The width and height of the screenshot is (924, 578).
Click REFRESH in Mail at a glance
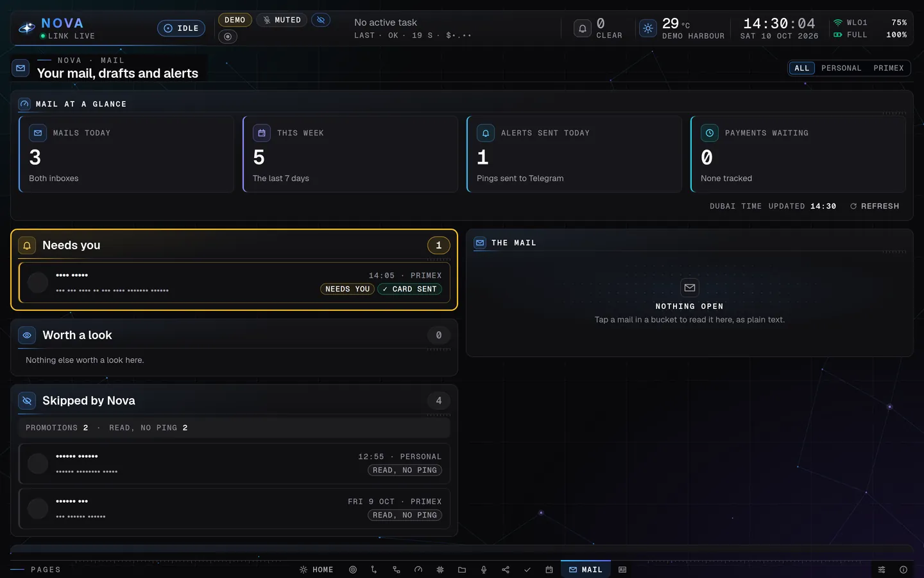875,206
